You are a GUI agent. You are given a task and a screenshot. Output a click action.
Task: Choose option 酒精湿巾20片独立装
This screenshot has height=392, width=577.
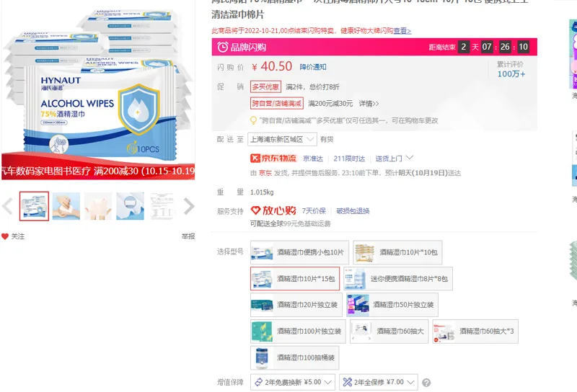296,305
